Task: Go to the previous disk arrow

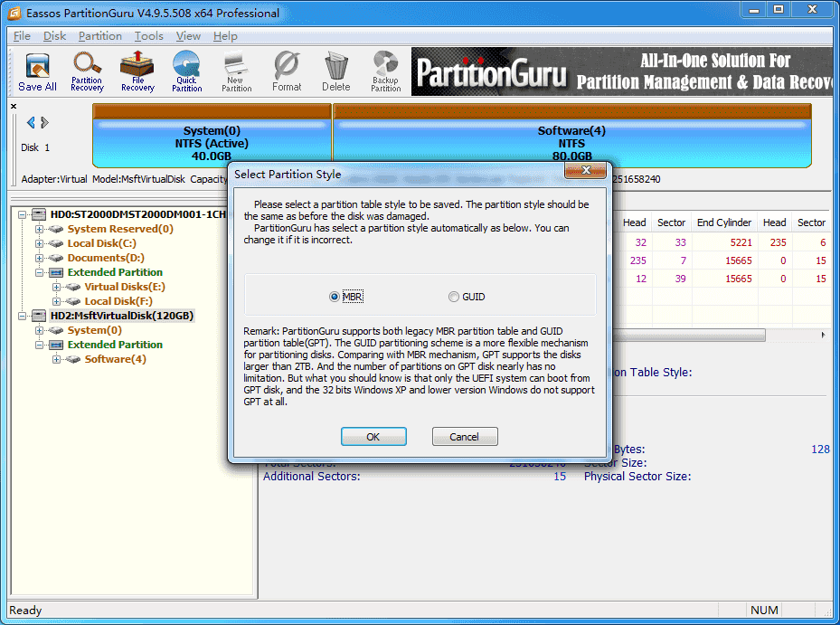Action: [31, 123]
